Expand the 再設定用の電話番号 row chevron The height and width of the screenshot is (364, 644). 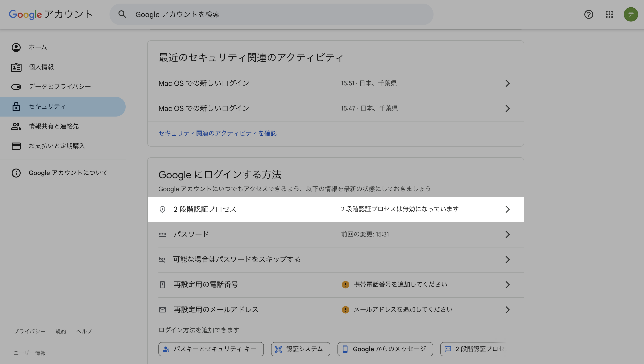click(x=507, y=284)
